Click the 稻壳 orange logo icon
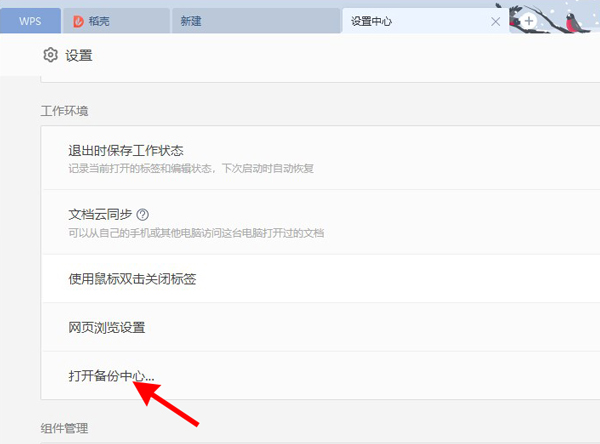600x444 pixels. pyautogui.click(x=78, y=21)
